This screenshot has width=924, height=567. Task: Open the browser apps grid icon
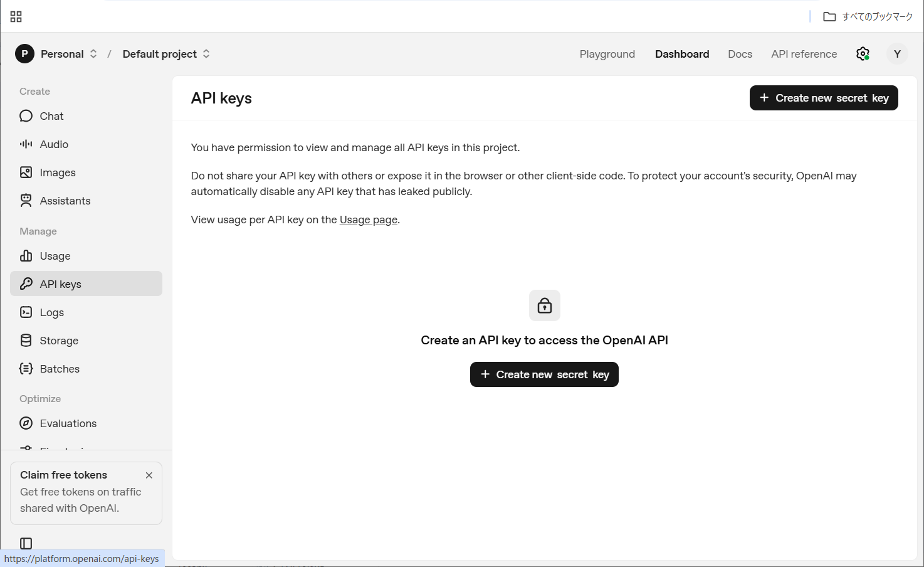[x=16, y=16]
